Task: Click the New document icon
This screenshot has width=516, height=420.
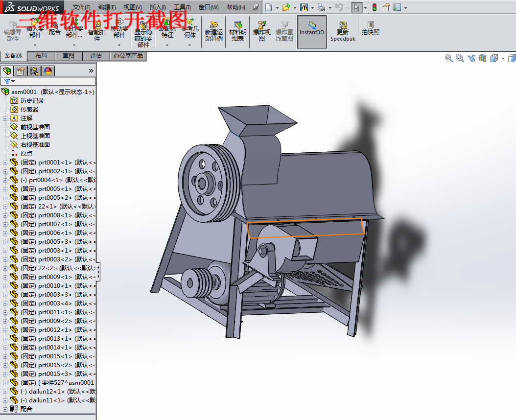Action: [x=269, y=7]
